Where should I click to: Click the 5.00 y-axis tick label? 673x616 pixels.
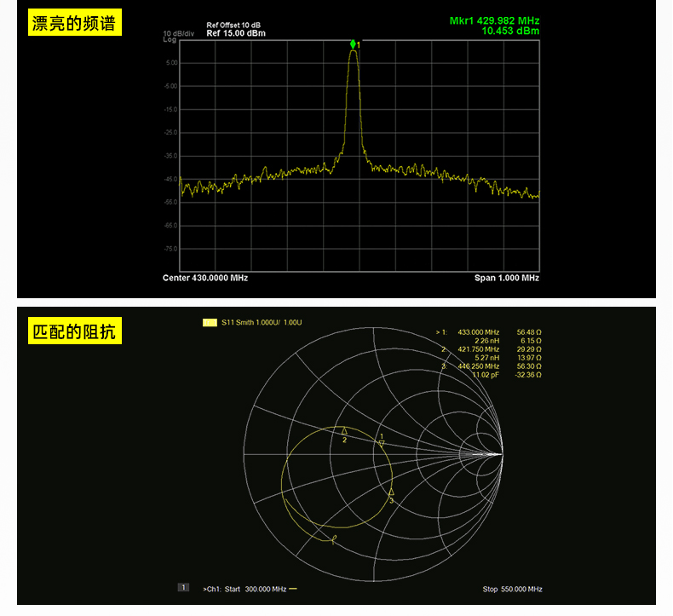[x=172, y=63]
